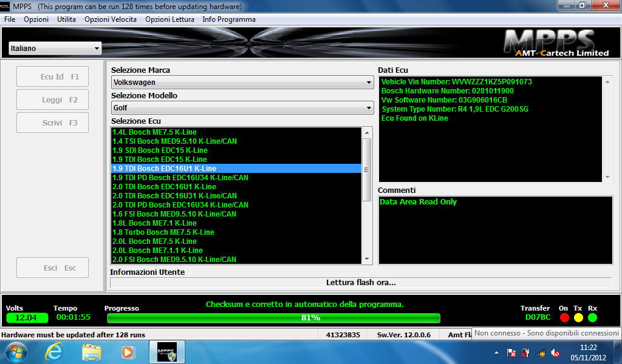
Task: Open the Opzioni menu
Action: pyautogui.click(x=36, y=19)
